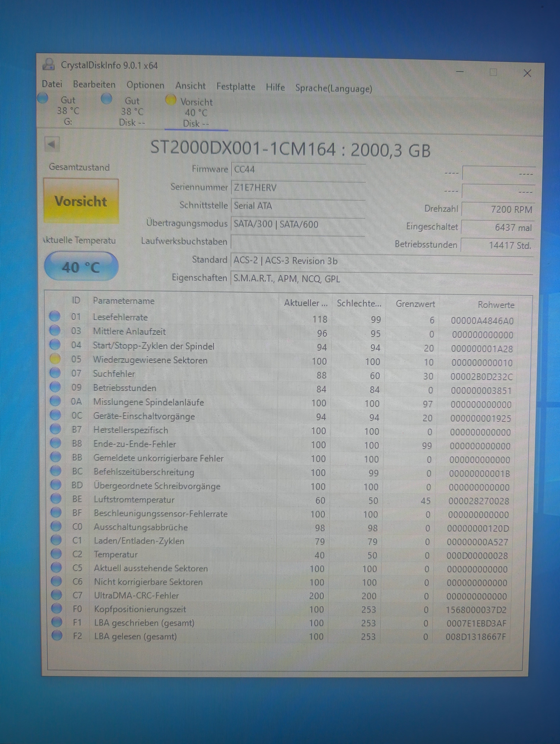Click the yellow Vorsicht health status button
The height and width of the screenshot is (744, 560).
81,201
